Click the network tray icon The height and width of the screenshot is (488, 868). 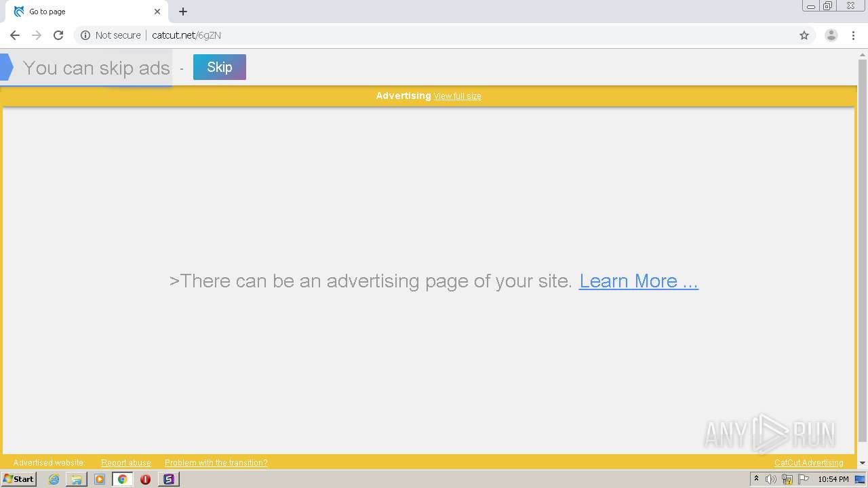click(787, 479)
